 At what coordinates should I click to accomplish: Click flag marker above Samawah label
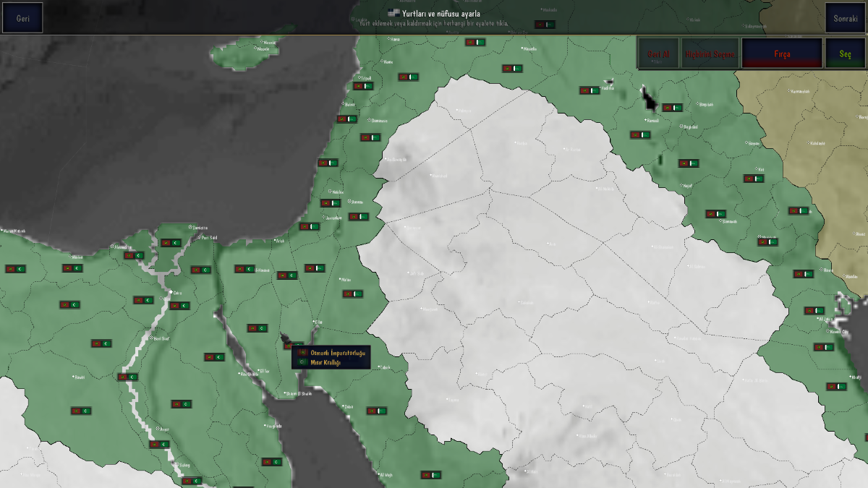pos(715,214)
